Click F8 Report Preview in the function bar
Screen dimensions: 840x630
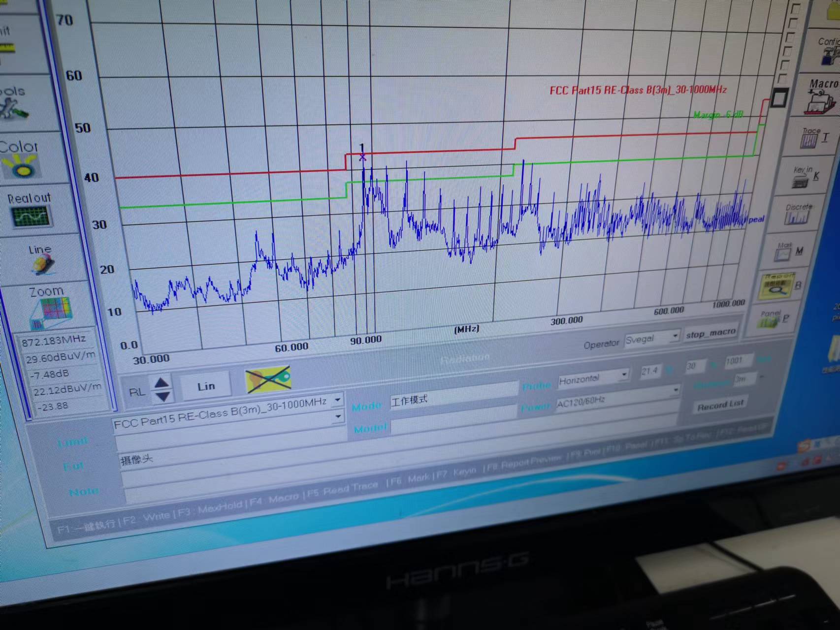pos(525,462)
